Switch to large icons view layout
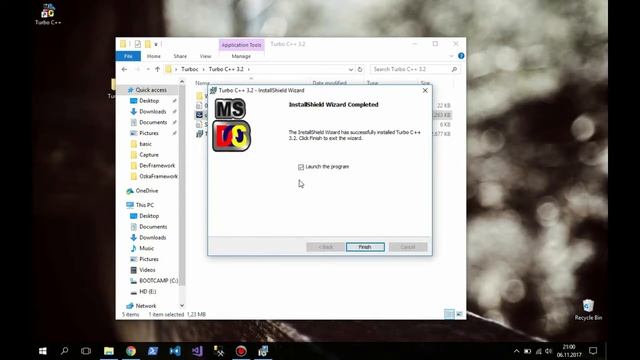This screenshot has height=360, width=640. [x=459, y=314]
